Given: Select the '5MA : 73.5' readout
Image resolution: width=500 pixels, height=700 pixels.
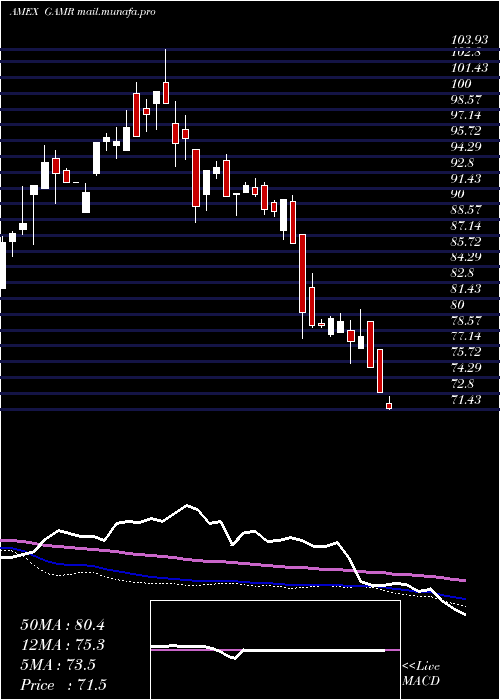Looking at the screenshot, I should 58,665.
